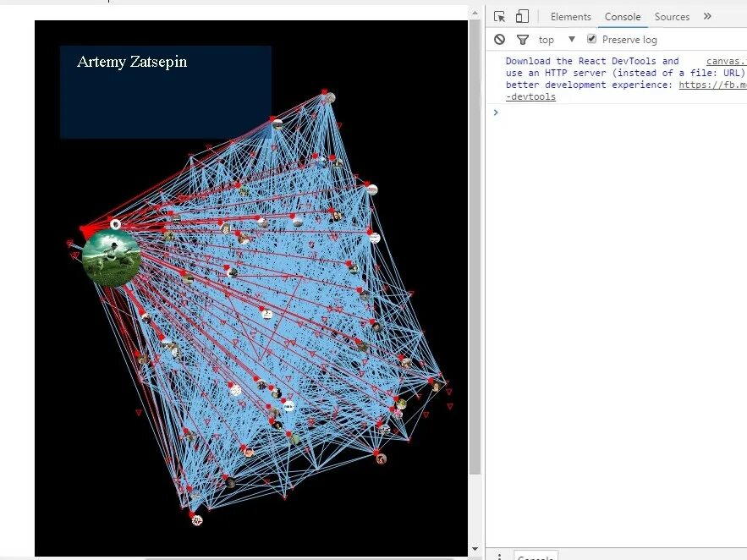Switch to the Elements tab
This screenshot has height=560, width=747.
(x=570, y=17)
